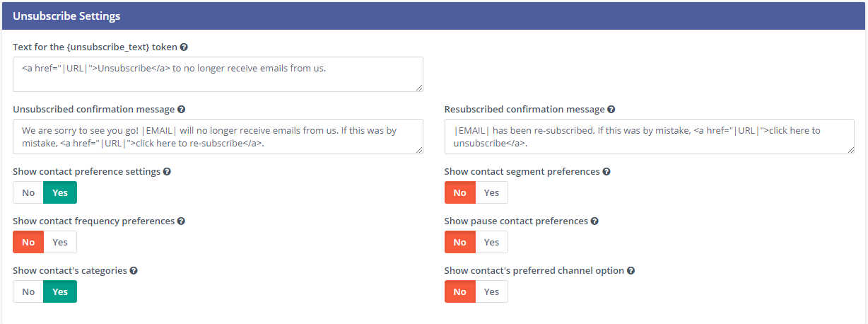Choose Yes for contact's preferred channel option

491,291
